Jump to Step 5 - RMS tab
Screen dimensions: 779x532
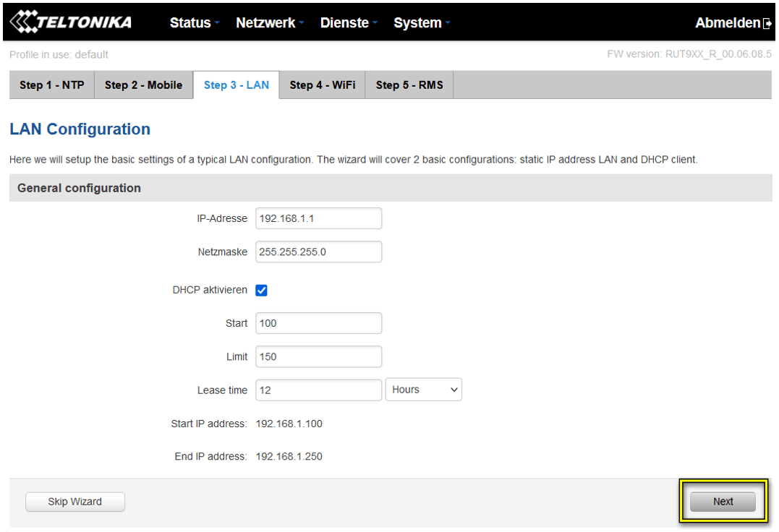coord(409,85)
